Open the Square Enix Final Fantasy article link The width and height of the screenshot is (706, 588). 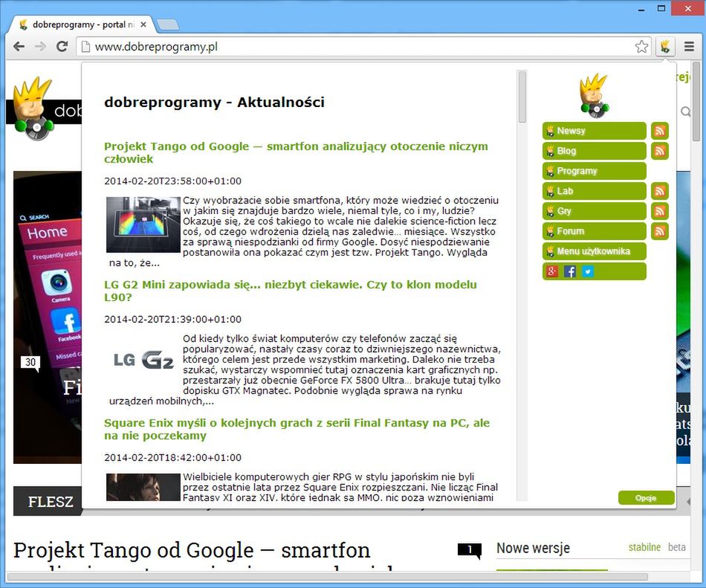297,429
